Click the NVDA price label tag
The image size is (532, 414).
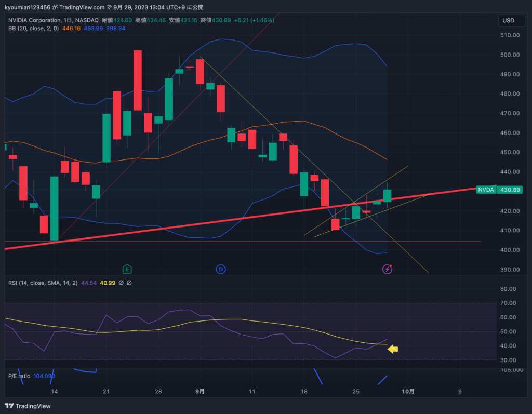pyautogui.click(x=486, y=190)
